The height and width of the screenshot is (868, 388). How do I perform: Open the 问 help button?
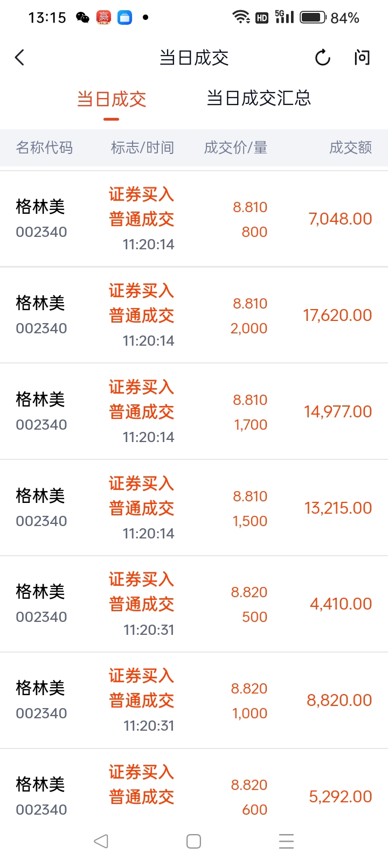362,58
